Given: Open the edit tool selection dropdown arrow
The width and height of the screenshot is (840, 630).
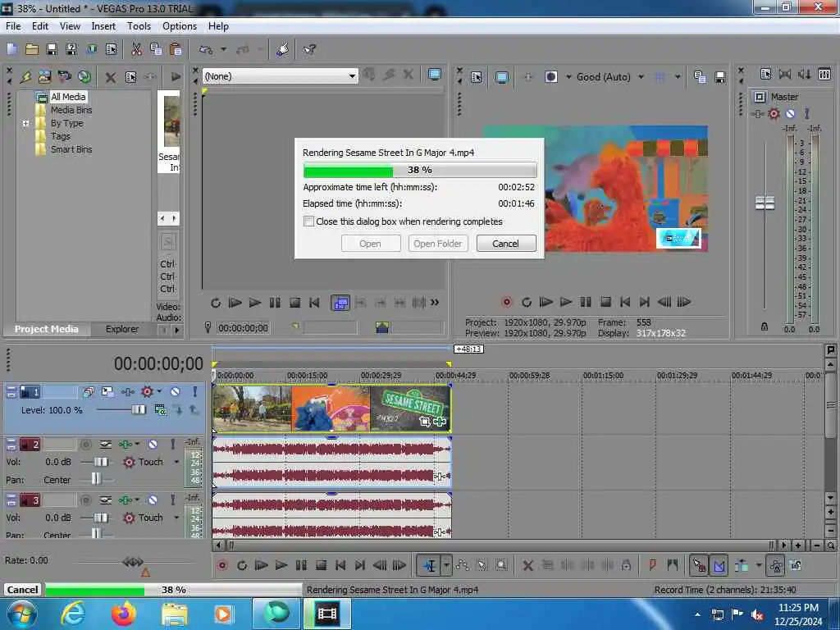Looking at the screenshot, I should [446, 565].
